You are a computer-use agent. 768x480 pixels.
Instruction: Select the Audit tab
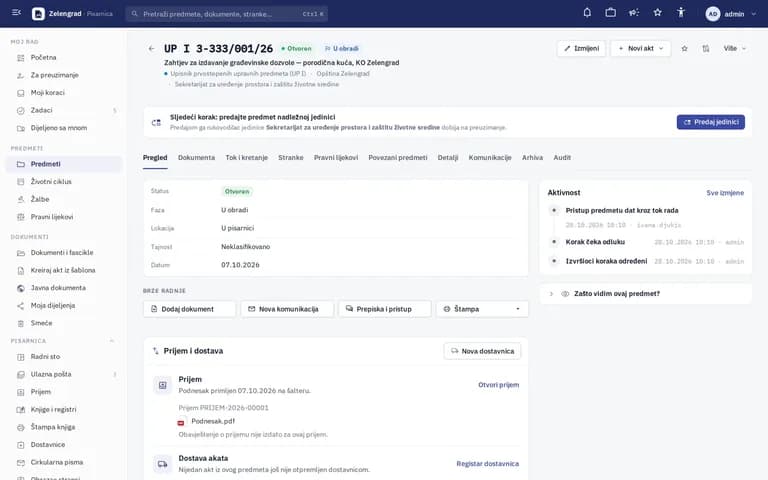(562, 158)
